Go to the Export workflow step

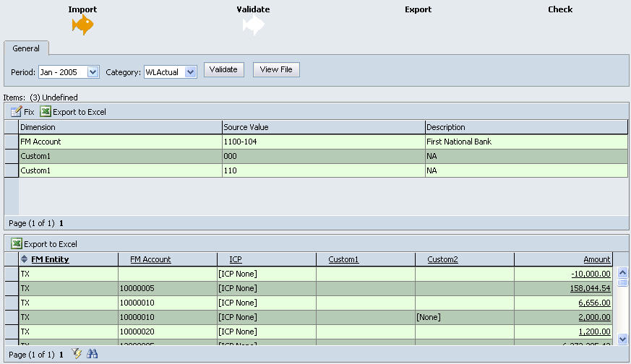click(418, 9)
